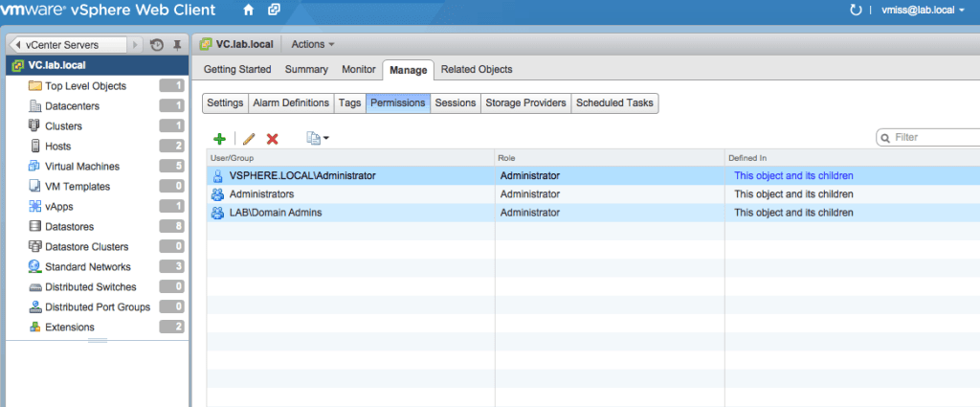
Task: Remove permission with red X
Action: [272, 139]
